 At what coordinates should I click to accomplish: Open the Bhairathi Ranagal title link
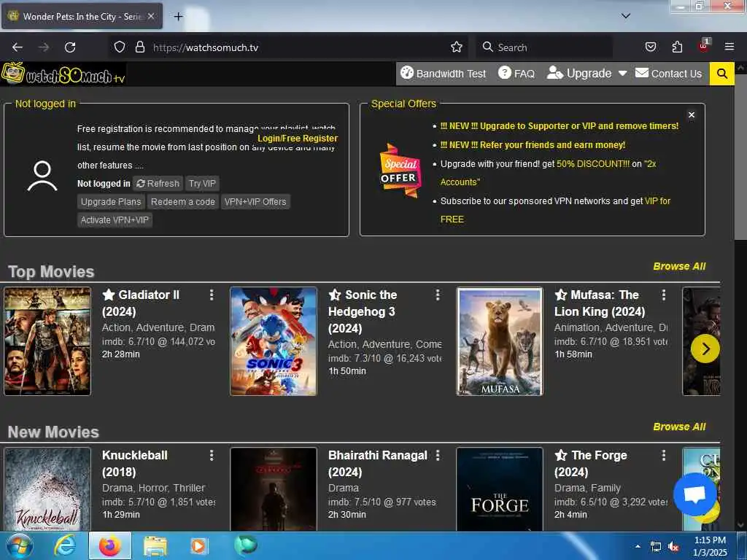[377, 463]
